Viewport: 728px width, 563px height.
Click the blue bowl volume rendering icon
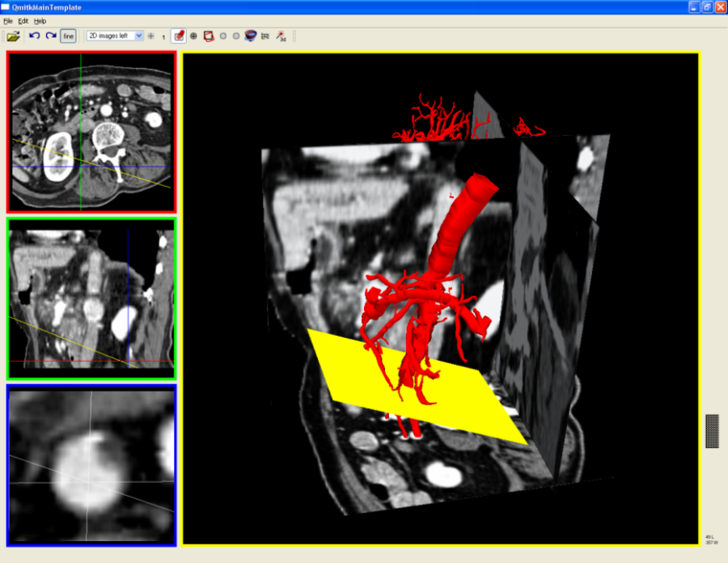pyautogui.click(x=250, y=36)
